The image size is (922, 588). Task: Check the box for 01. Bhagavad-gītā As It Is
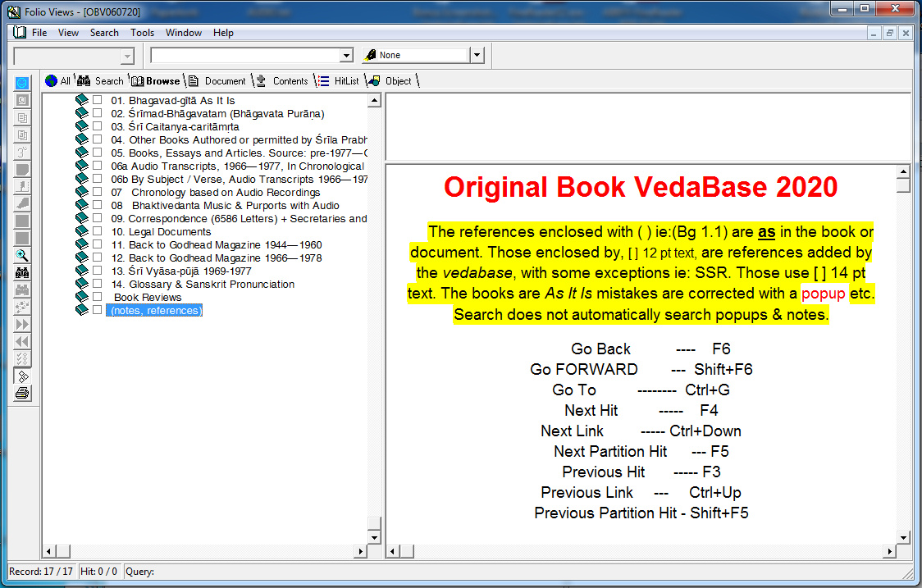tap(98, 100)
